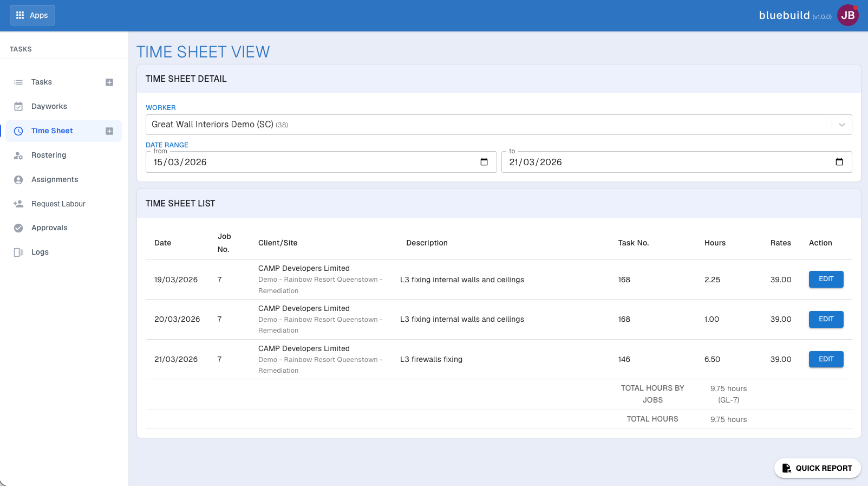Click the Approvals checkmark icon

tap(18, 228)
